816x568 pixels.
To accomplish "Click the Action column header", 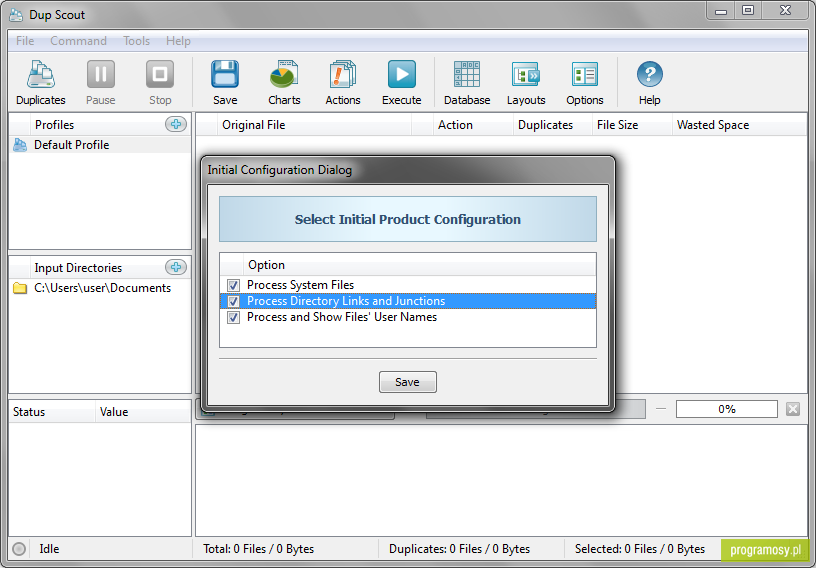I will (473, 125).
